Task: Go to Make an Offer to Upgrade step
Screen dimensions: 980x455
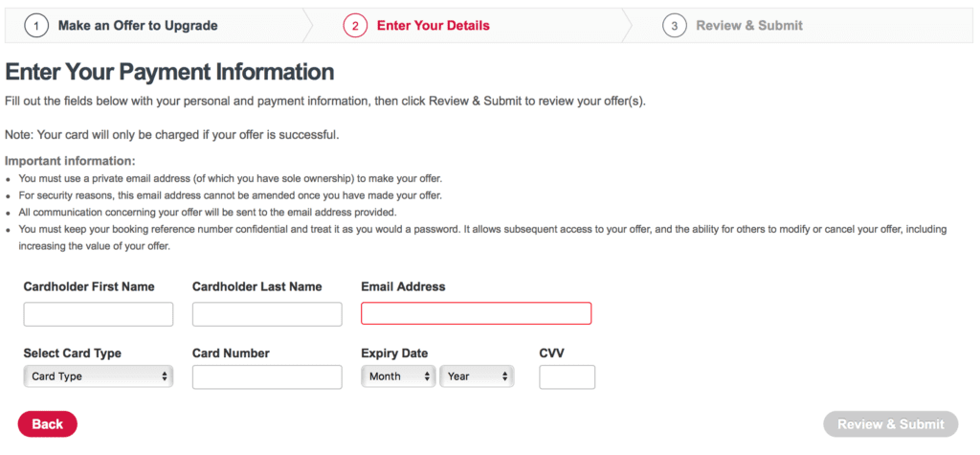Action: click(137, 26)
